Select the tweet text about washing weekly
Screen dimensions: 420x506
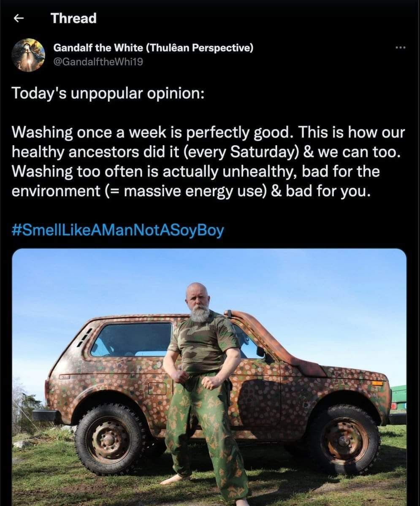[x=207, y=162]
